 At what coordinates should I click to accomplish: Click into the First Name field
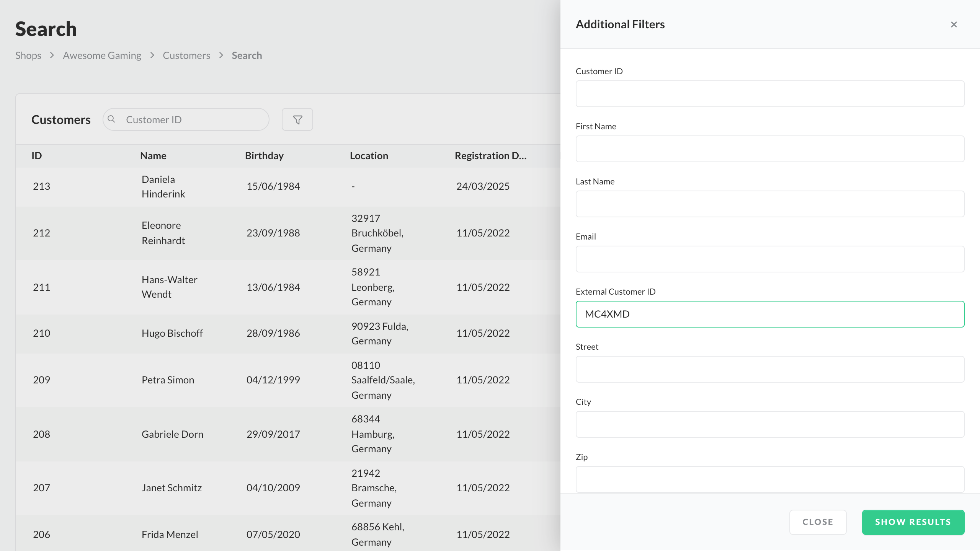769,149
